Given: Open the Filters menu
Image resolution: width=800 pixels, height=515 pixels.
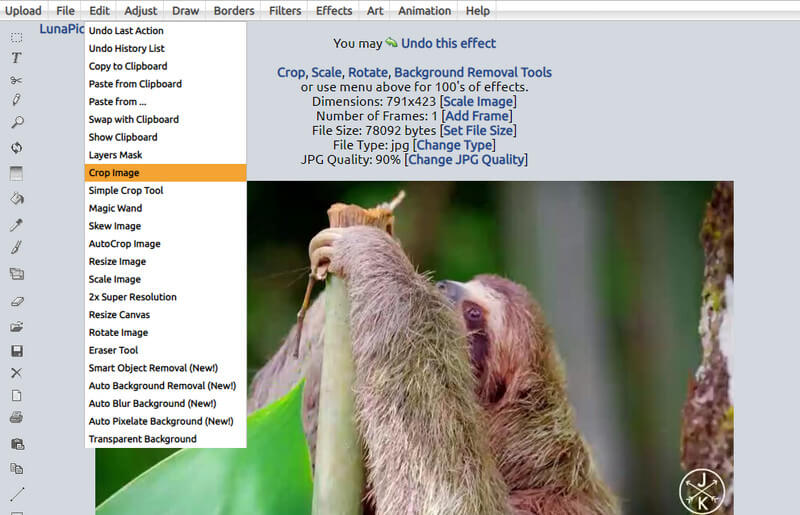Looking at the screenshot, I should point(285,11).
